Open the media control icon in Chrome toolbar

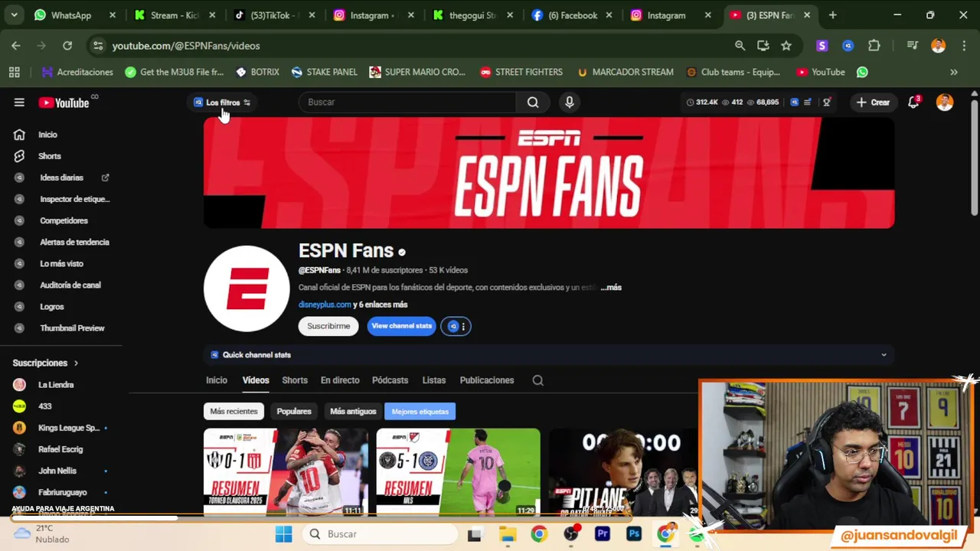tap(913, 46)
